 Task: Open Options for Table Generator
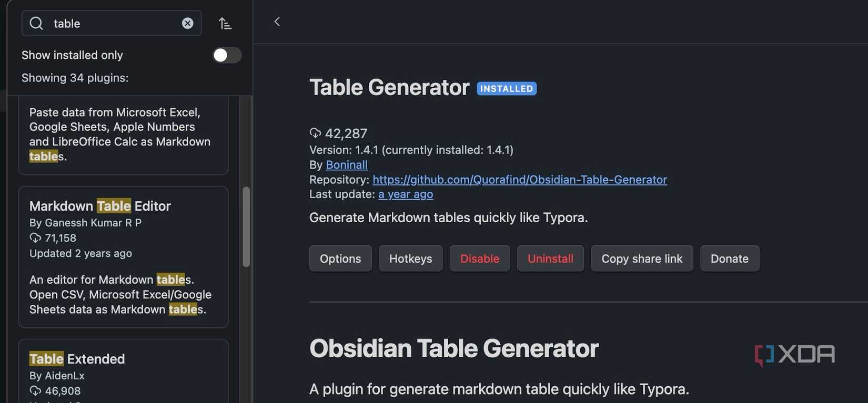click(340, 258)
